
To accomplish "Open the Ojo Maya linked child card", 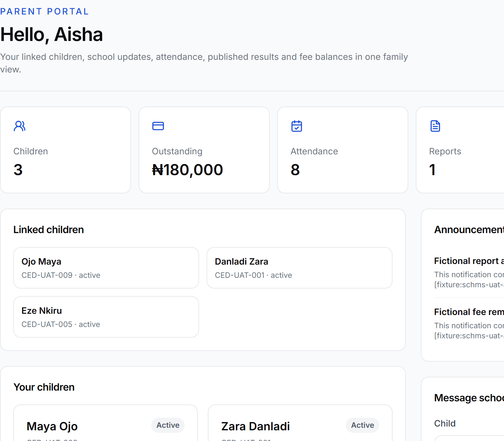I will click(106, 268).
